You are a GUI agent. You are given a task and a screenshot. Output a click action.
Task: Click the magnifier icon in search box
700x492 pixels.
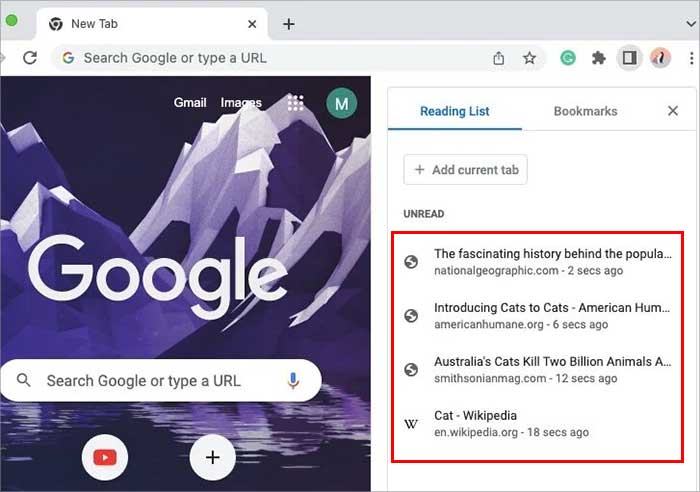click(x=23, y=380)
